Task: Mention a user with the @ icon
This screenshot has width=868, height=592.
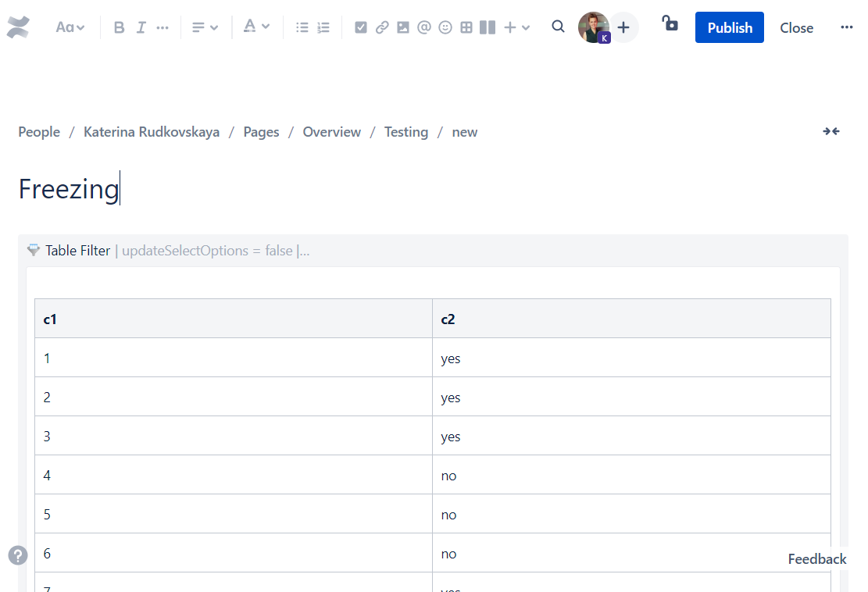Action: coord(423,27)
